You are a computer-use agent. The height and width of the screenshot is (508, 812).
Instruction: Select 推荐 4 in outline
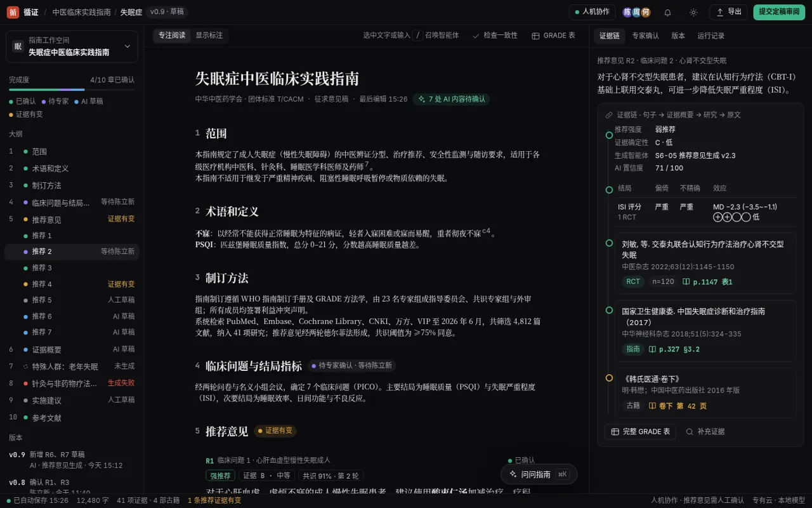(x=72, y=284)
